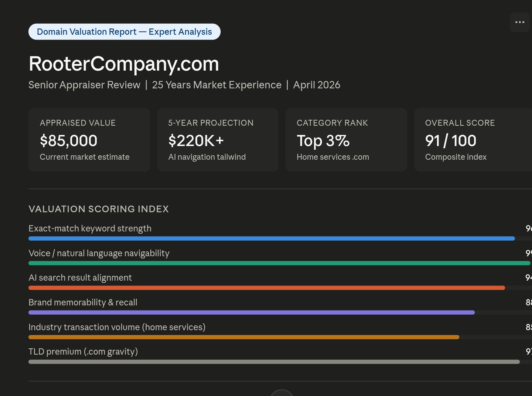Click the RooterCompany.com heading
This screenshot has height=396, width=532.
coord(124,64)
